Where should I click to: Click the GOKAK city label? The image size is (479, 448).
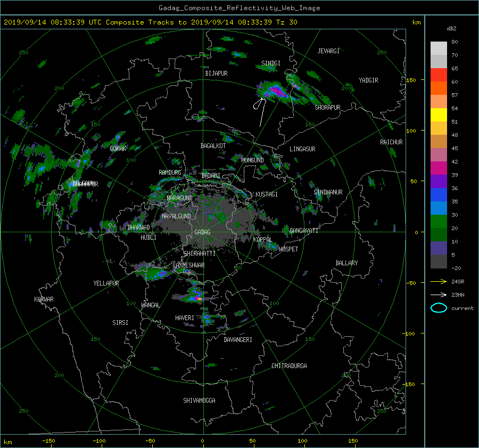(x=118, y=148)
